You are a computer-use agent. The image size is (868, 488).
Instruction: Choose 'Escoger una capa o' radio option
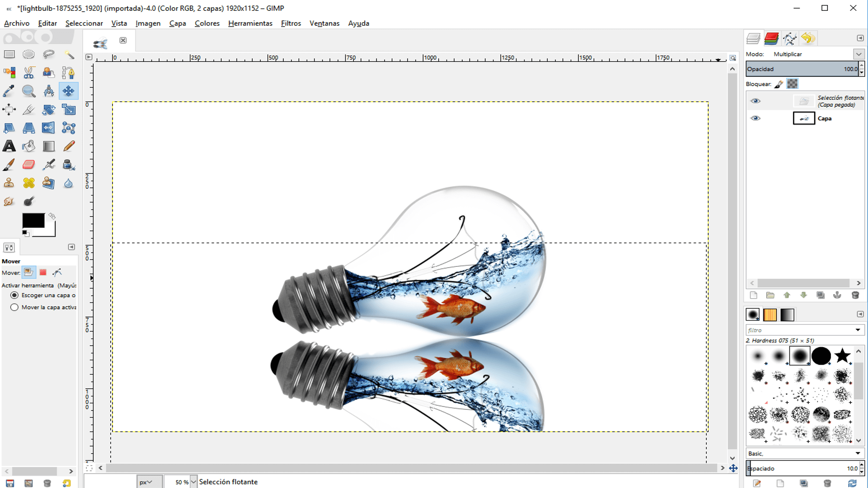(x=14, y=295)
